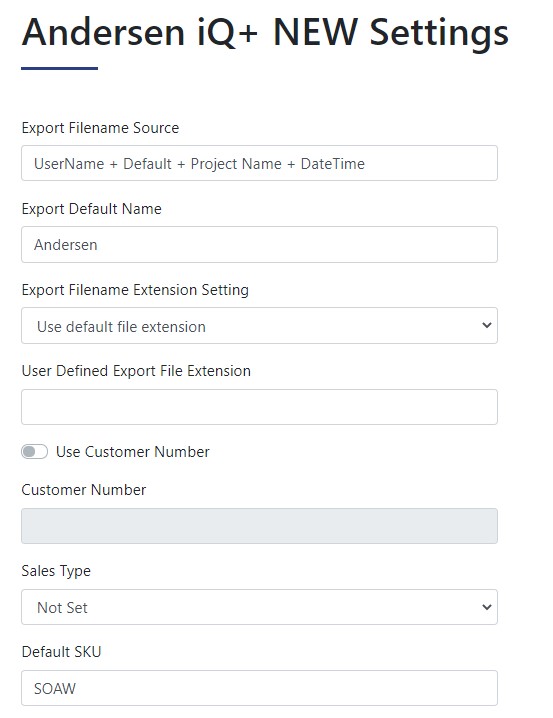Open the Export Filename Extension Setting dropdown
This screenshot has width=553, height=718.
point(259,326)
